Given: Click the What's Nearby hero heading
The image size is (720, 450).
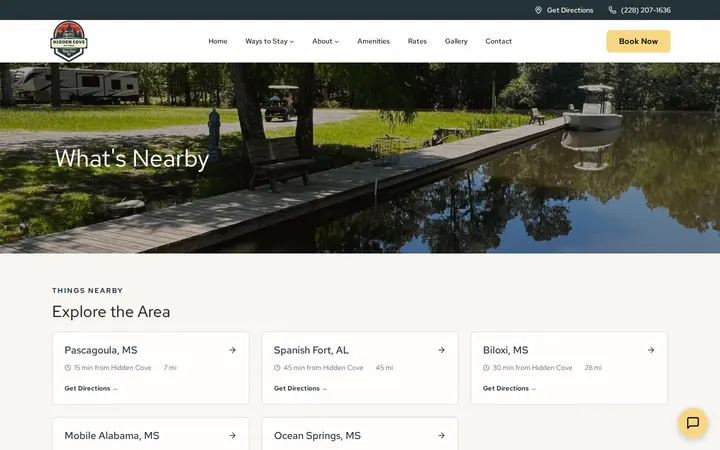Looking at the screenshot, I should [x=132, y=158].
